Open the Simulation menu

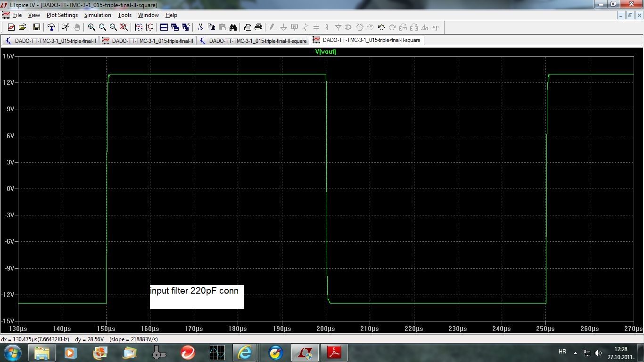98,15
